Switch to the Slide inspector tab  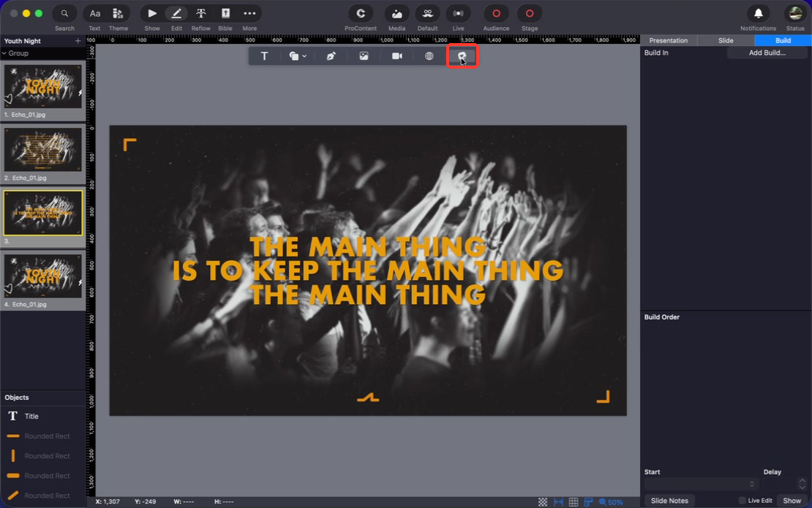(x=726, y=40)
